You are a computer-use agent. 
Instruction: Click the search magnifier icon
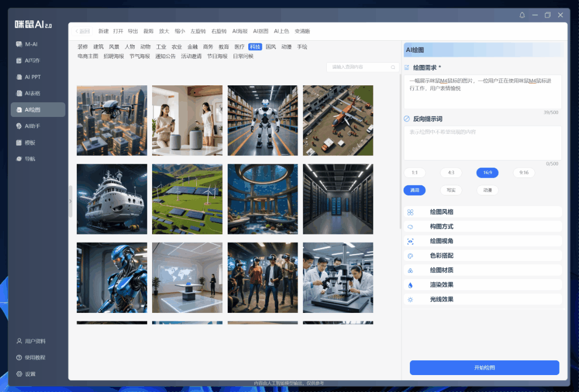[393, 67]
